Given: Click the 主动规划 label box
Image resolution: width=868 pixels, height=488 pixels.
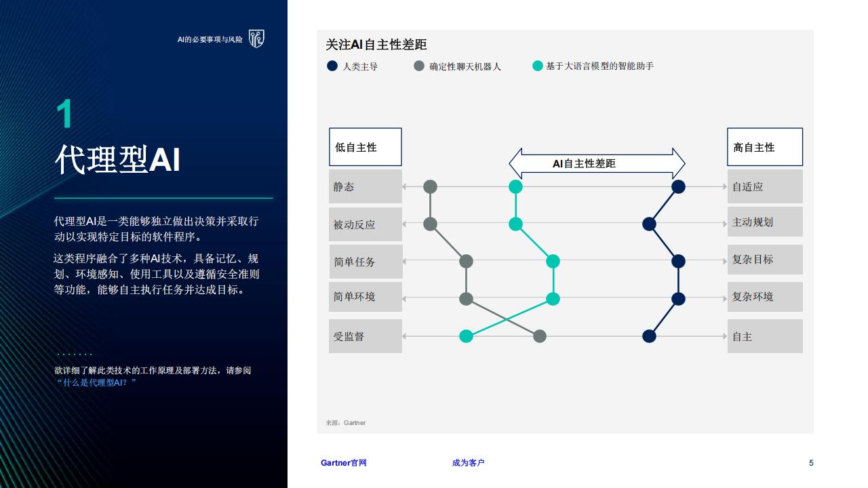Looking at the screenshot, I should (x=765, y=222).
